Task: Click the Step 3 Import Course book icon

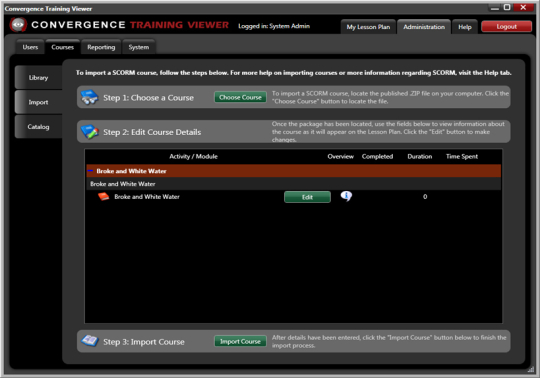Action: point(90,341)
